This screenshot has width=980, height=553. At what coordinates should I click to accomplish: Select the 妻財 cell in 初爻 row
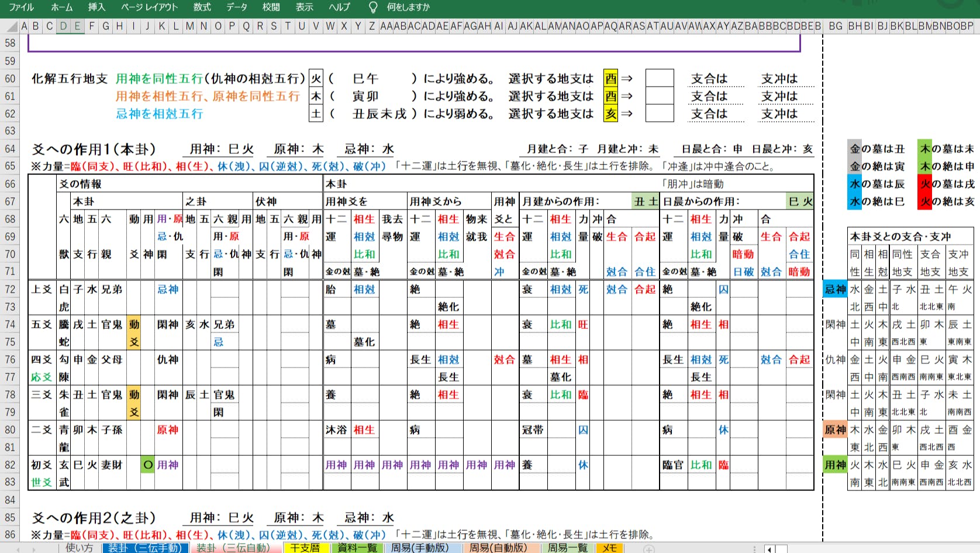tap(112, 465)
